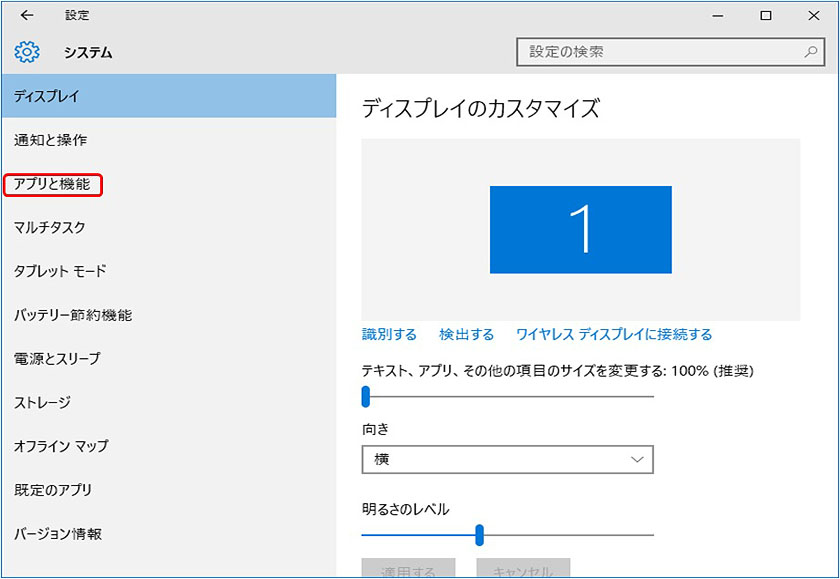Open マルチタスク settings
Screen dimensions: 840x579
coord(169,228)
